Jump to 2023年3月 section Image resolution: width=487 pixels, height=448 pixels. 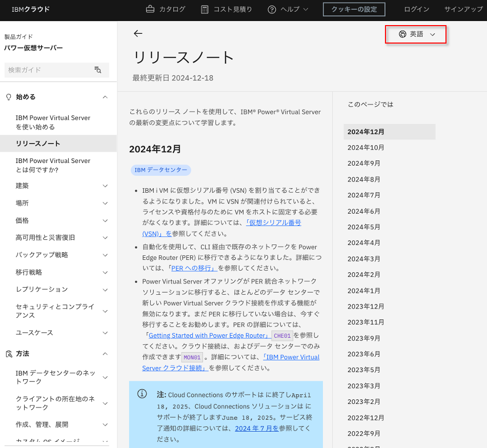click(363, 386)
